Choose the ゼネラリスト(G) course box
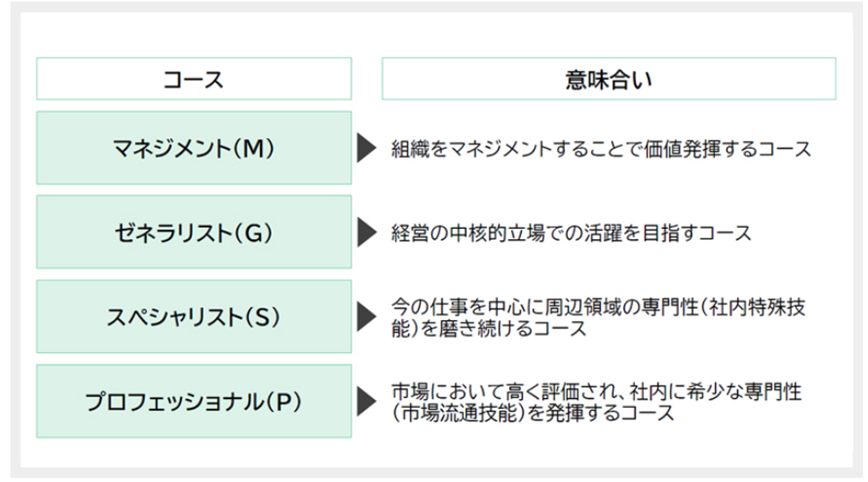The width and height of the screenshot is (868, 482). tap(193, 233)
